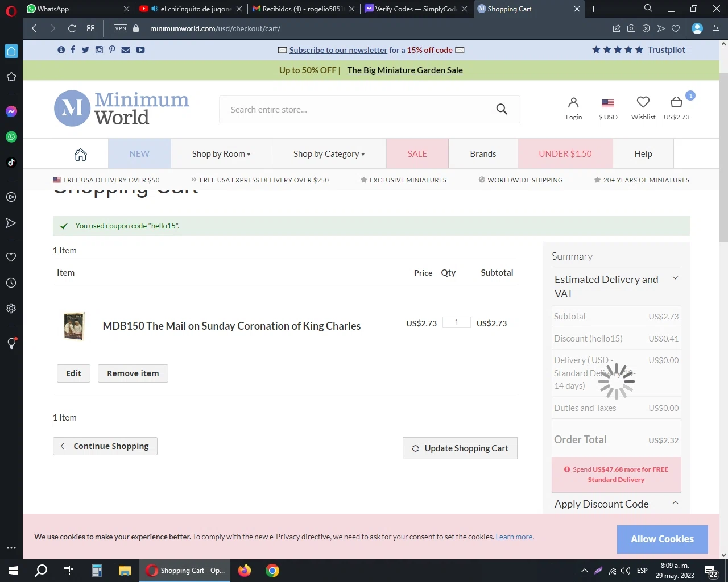
Task: Click the shopping basket cart icon
Action: coord(676,103)
